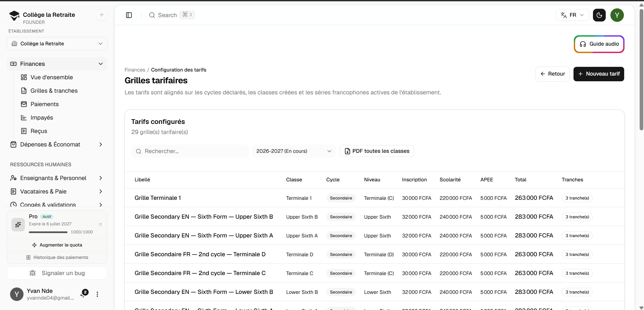644x310 pixels.
Task: Click the Signaler un bug button
Action: [x=57, y=273]
